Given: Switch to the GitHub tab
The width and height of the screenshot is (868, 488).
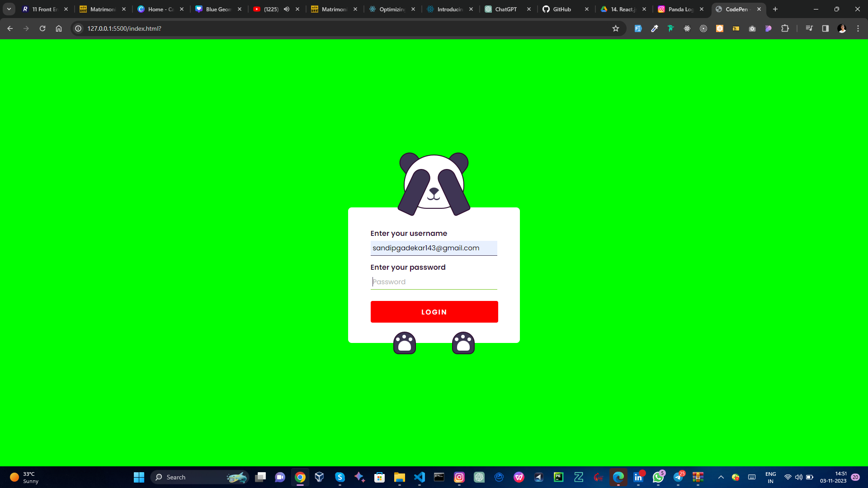Looking at the screenshot, I should (561, 9).
